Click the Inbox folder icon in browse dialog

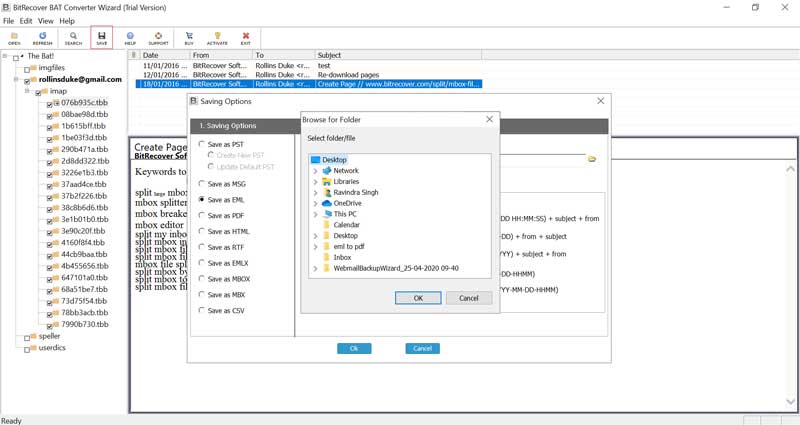(x=327, y=257)
